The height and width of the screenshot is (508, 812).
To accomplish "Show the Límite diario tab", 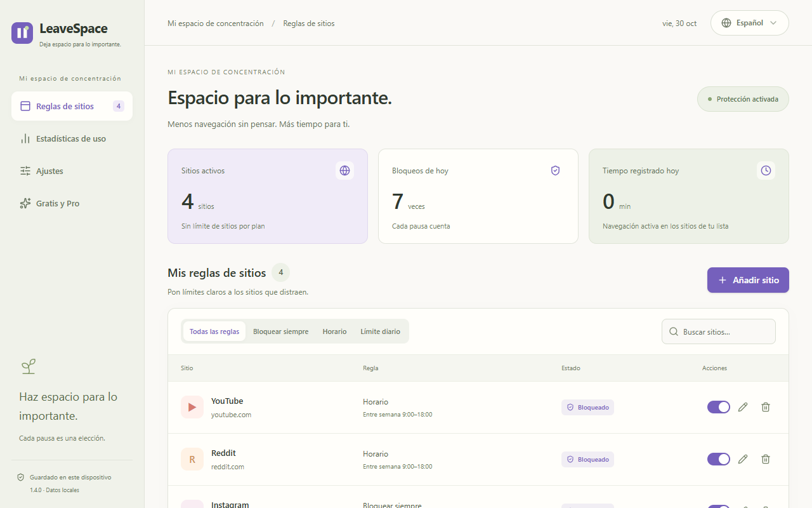I will (381, 331).
